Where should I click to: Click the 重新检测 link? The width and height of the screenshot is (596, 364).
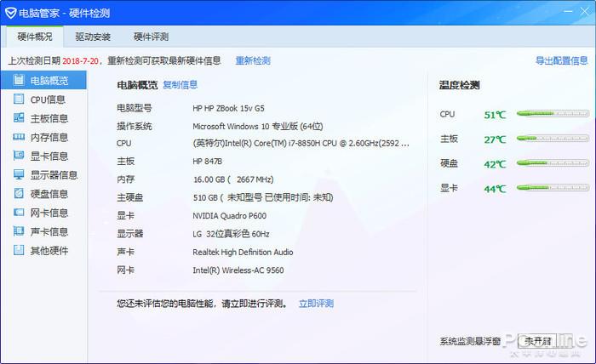point(253,60)
